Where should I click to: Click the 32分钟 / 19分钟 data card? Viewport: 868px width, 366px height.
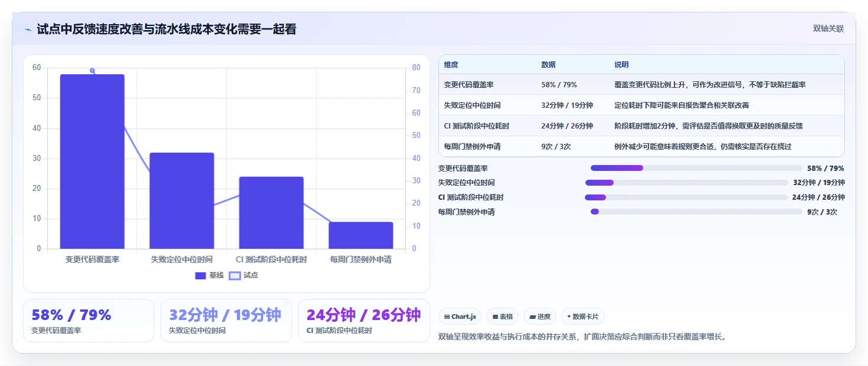226,321
